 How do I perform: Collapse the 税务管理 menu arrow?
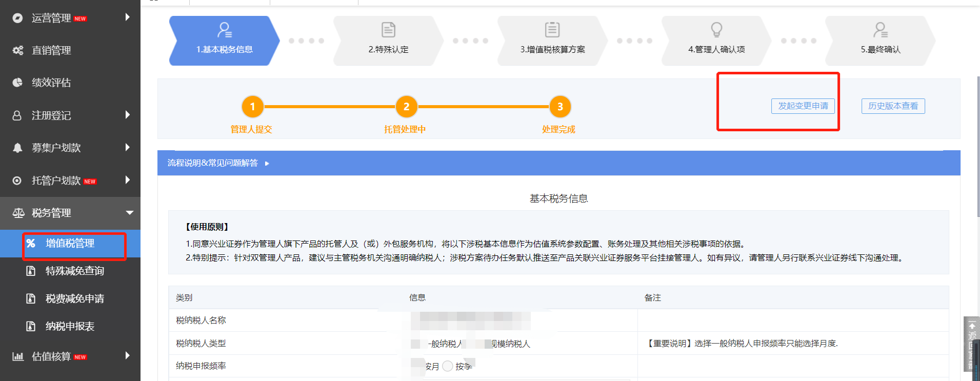tap(129, 213)
